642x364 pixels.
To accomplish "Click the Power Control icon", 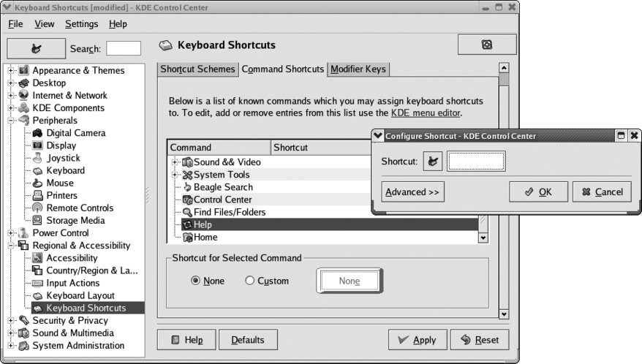I will [x=23, y=232].
